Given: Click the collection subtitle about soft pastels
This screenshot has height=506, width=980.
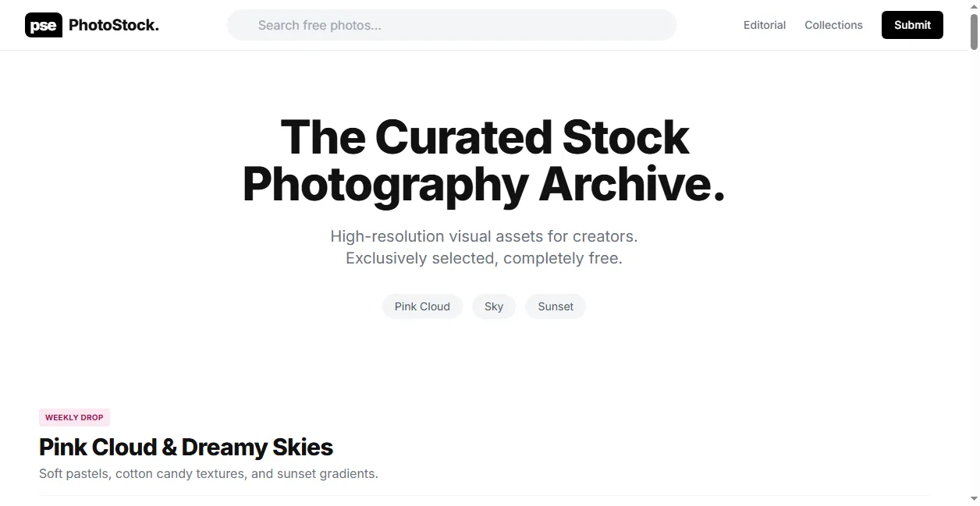Looking at the screenshot, I should [x=208, y=473].
